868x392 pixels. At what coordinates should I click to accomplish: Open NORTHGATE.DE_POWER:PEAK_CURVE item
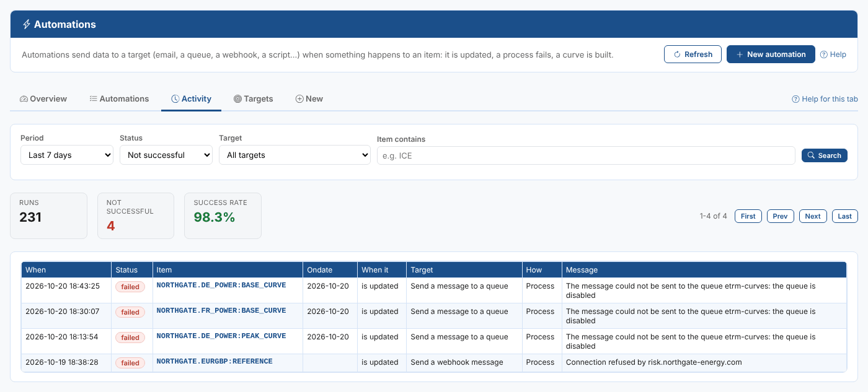coord(221,336)
